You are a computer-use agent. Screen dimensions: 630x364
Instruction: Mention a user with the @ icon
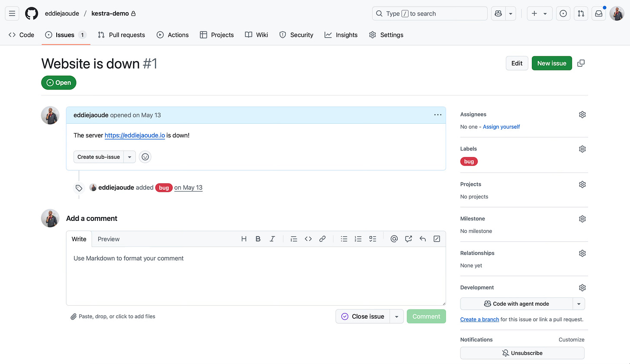pos(394,239)
